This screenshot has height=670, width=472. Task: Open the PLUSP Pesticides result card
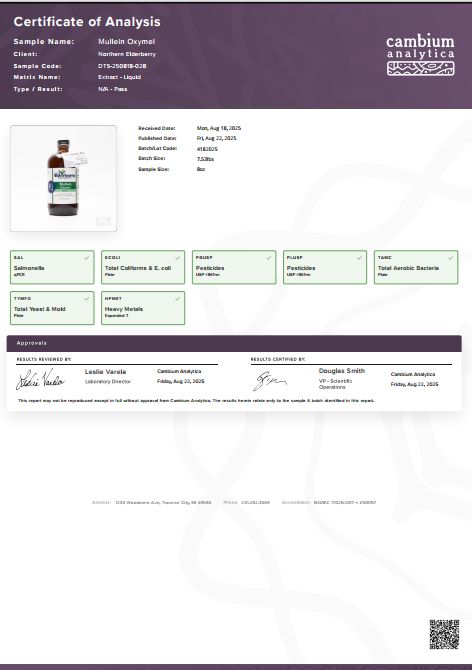[x=325, y=267]
